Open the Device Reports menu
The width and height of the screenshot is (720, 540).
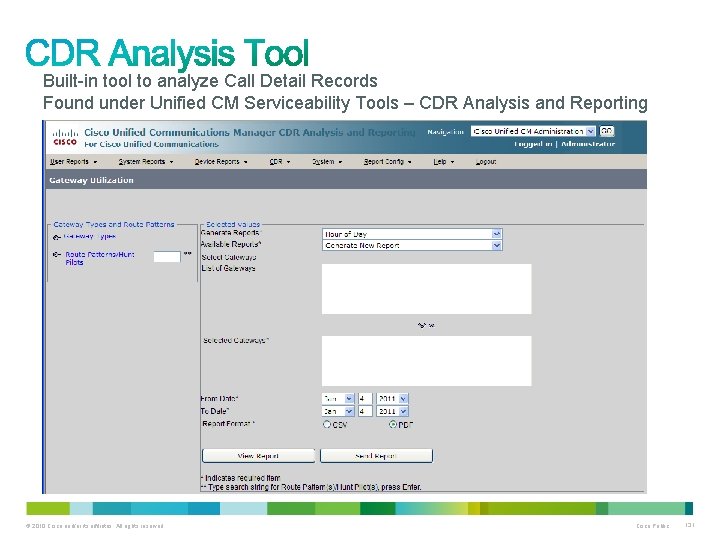(221, 162)
